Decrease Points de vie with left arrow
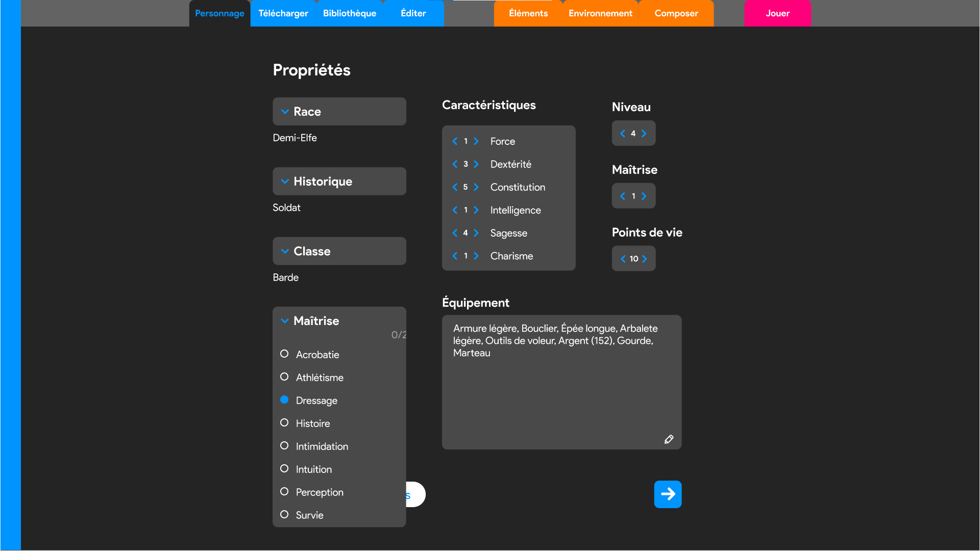The image size is (980, 551). point(623,259)
